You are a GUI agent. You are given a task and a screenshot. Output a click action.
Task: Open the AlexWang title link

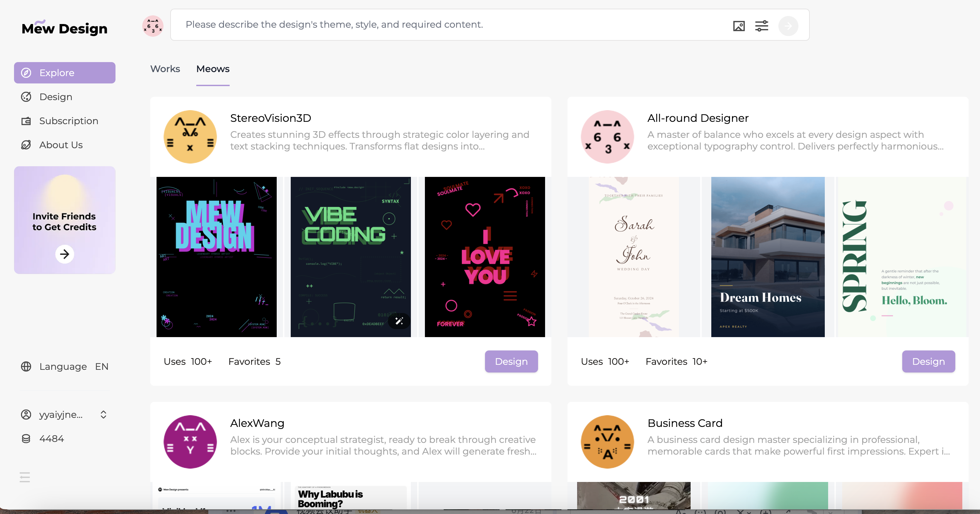click(x=257, y=423)
